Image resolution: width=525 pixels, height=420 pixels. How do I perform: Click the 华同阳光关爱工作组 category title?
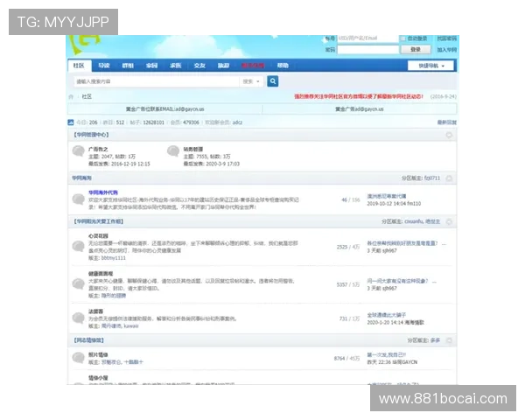click(98, 221)
